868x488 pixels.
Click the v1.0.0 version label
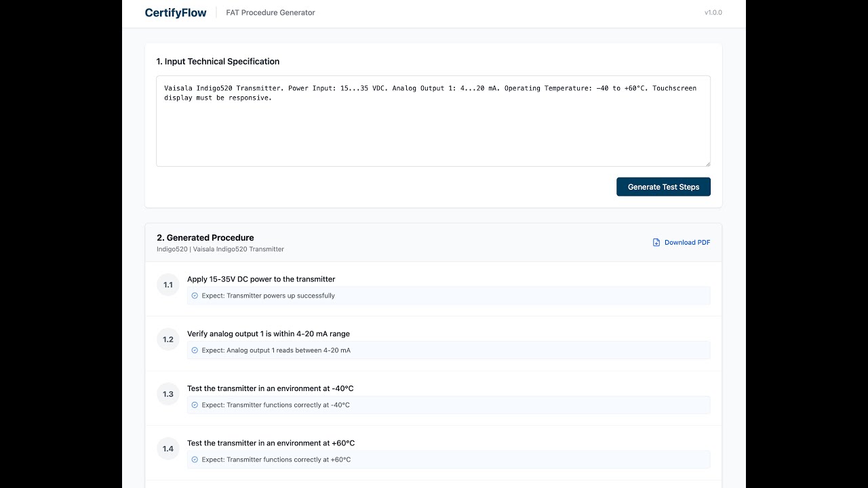click(x=713, y=12)
